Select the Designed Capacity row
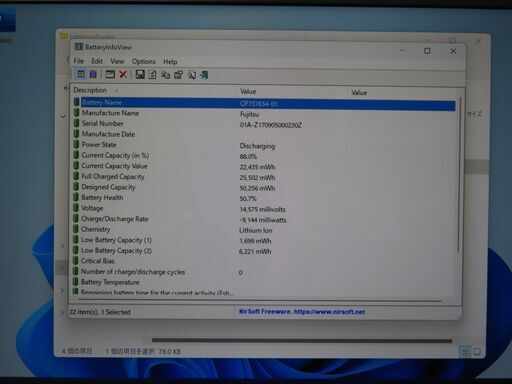Image resolution: width=512 pixels, height=384 pixels. pos(264,187)
